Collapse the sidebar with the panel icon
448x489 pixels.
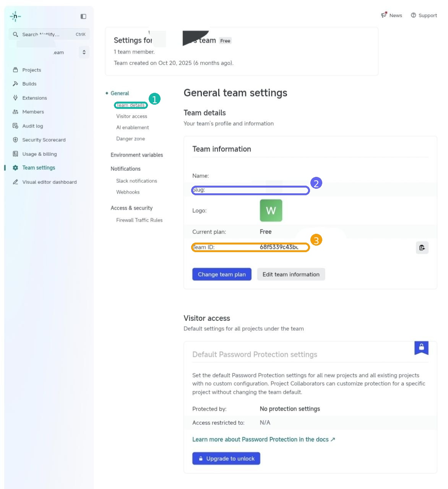click(83, 16)
